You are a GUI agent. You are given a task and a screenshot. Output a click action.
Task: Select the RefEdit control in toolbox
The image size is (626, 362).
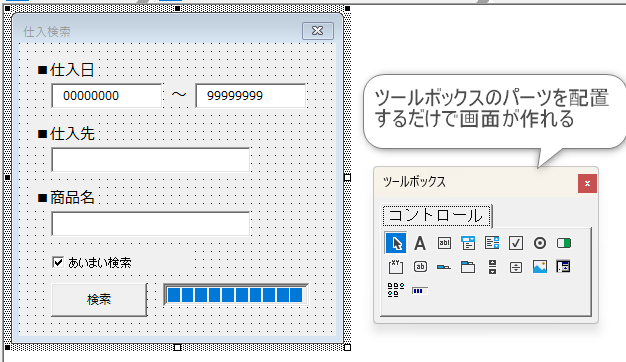click(563, 267)
